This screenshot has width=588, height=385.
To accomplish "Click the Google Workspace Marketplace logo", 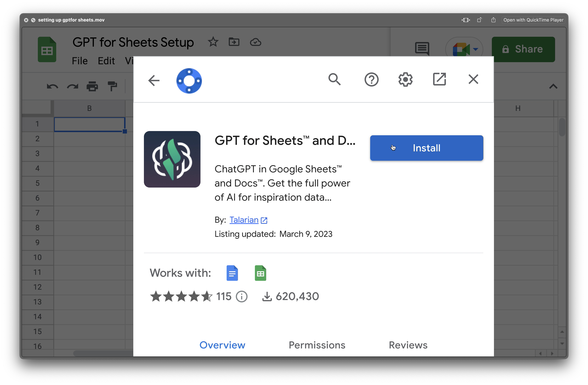I will 189,81.
